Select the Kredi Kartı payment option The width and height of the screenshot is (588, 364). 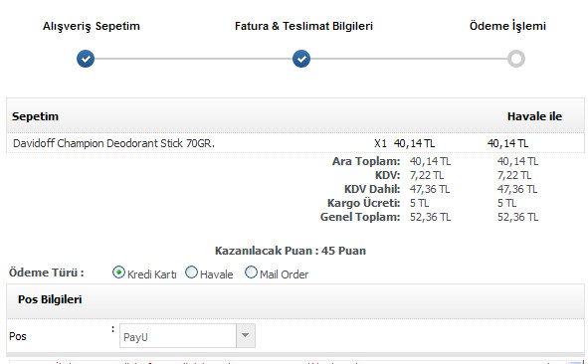pos(118,273)
